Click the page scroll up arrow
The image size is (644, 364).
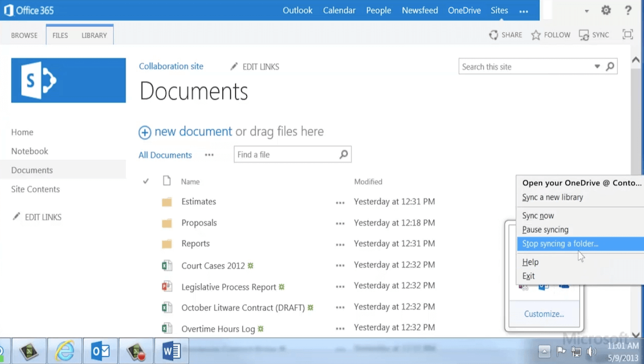[636, 60]
